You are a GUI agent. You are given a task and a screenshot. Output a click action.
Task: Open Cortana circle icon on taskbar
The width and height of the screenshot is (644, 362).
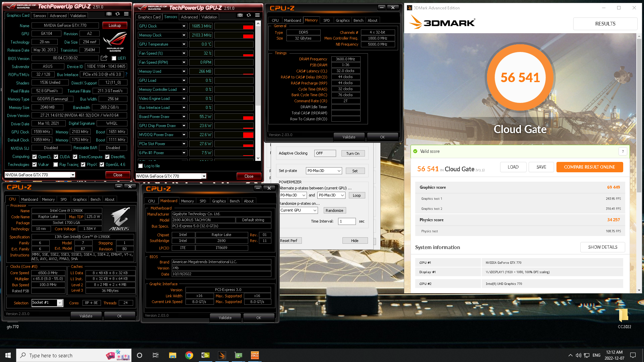click(140, 355)
